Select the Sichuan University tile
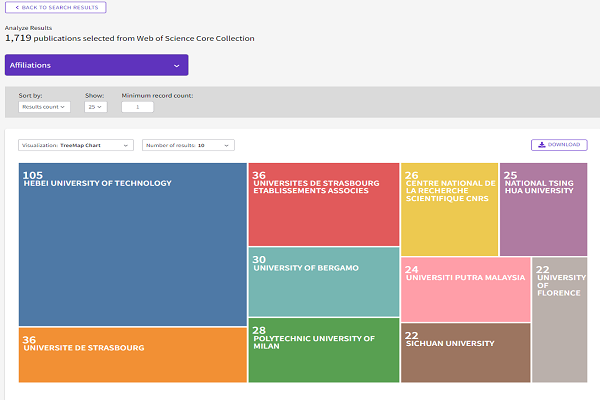Screen dimensions: 600x400 (x=465, y=353)
